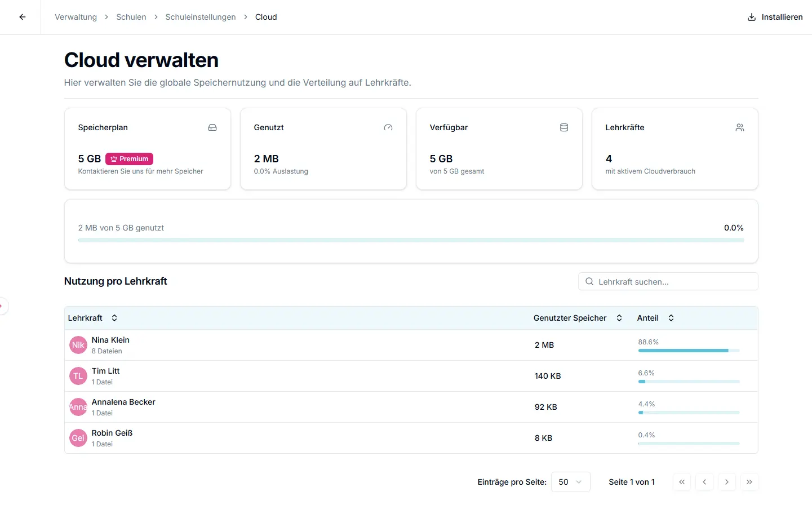The width and height of the screenshot is (812, 527).
Task: Go to next page of table
Action: pos(727,482)
